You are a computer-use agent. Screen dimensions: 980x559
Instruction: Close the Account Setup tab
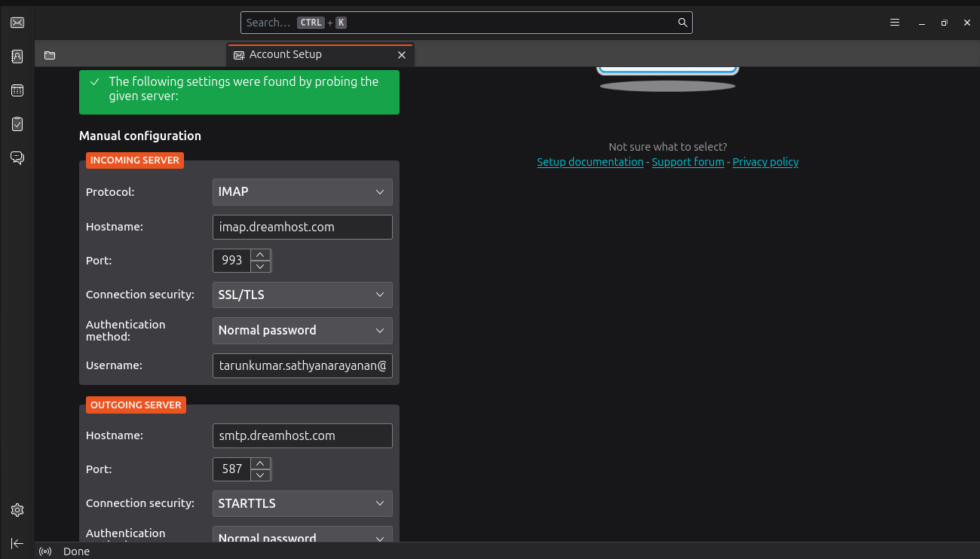(402, 55)
